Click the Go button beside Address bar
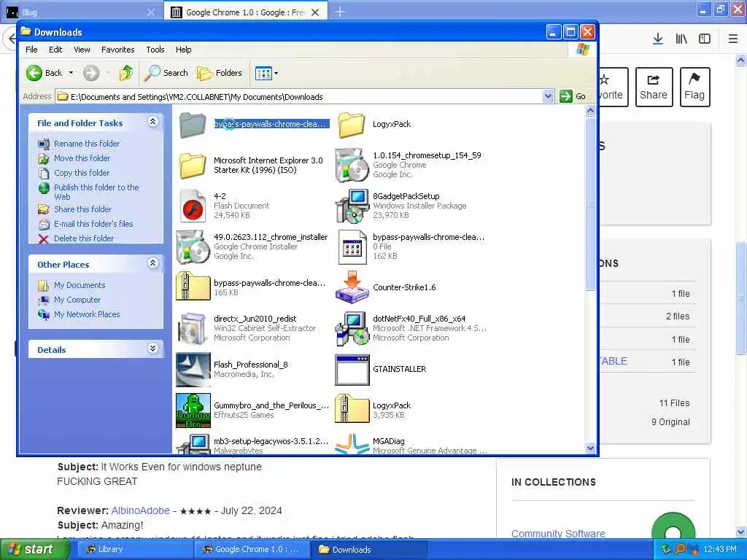The height and width of the screenshot is (560, 747). point(573,96)
